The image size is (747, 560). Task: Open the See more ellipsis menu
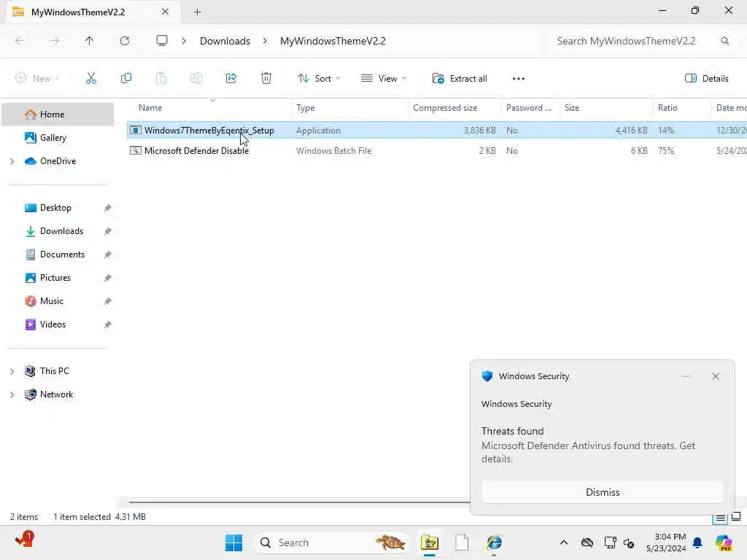point(519,79)
